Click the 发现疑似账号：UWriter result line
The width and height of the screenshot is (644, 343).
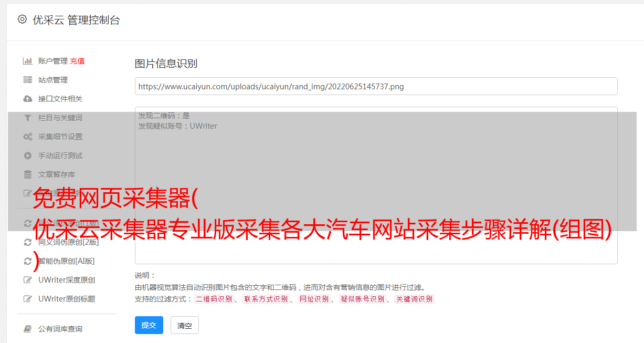pyautogui.click(x=177, y=126)
